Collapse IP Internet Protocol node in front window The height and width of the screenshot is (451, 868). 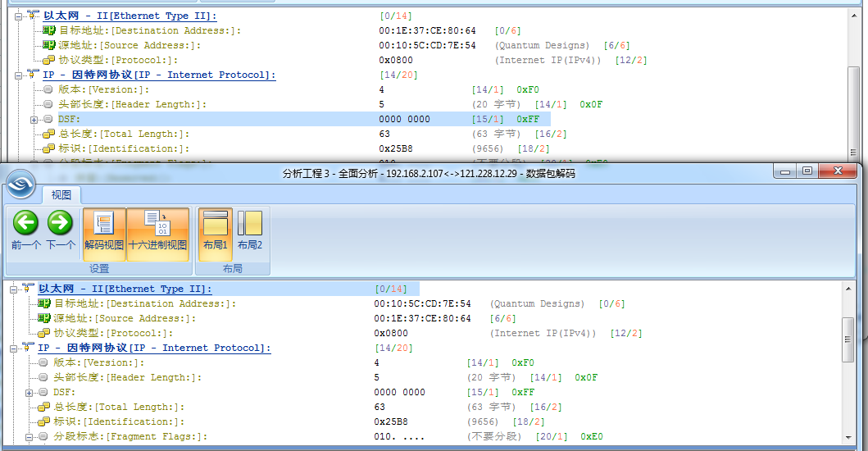tap(14, 348)
